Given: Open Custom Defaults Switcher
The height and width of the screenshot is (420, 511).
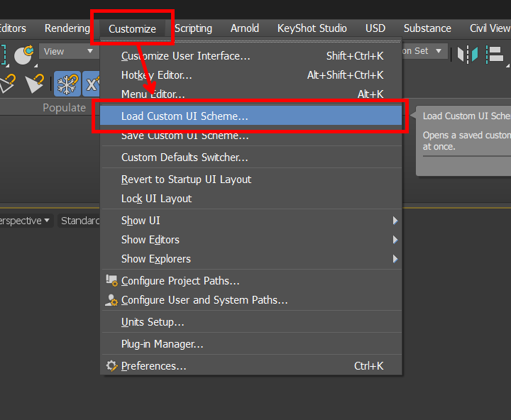Looking at the screenshot, I should click(x=251, y=157).
